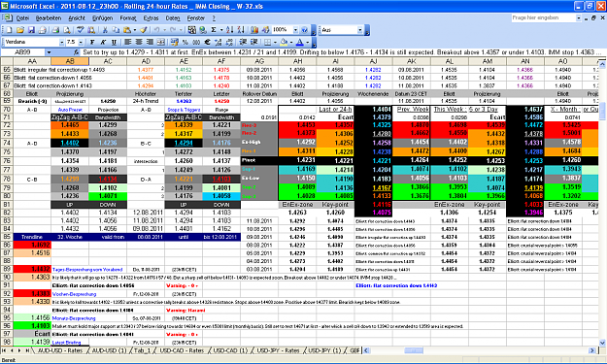Open the 'Aus' combo box dropdown
Viewport: 607px width, 364px height.
pyautogui.click(x=359, y=30)
